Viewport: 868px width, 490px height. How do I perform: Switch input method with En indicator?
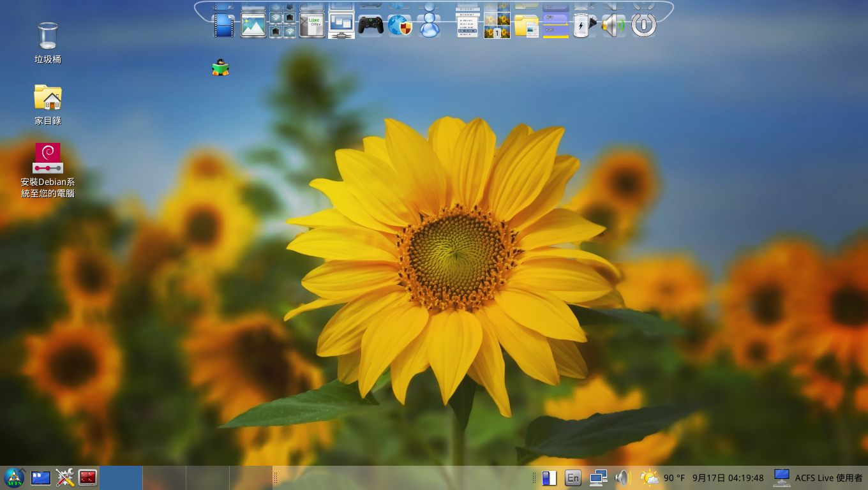tap(573, 477)
